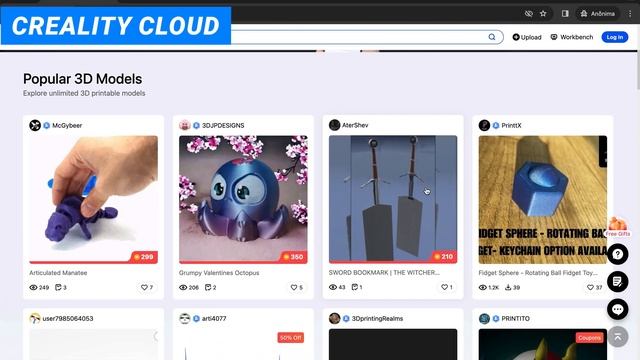Click the search magnifier icon
The height and width of the screenshot is (360, 640).
point(492,37)
